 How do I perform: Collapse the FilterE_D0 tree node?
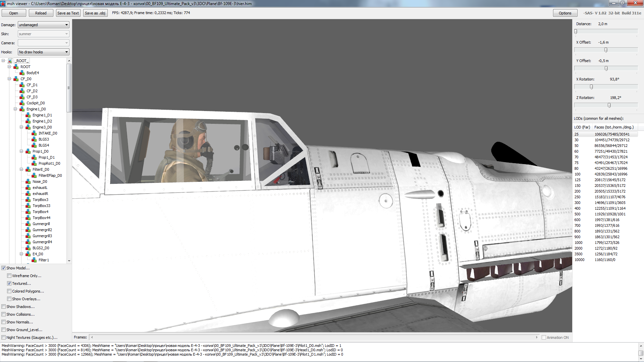(21, 169)
